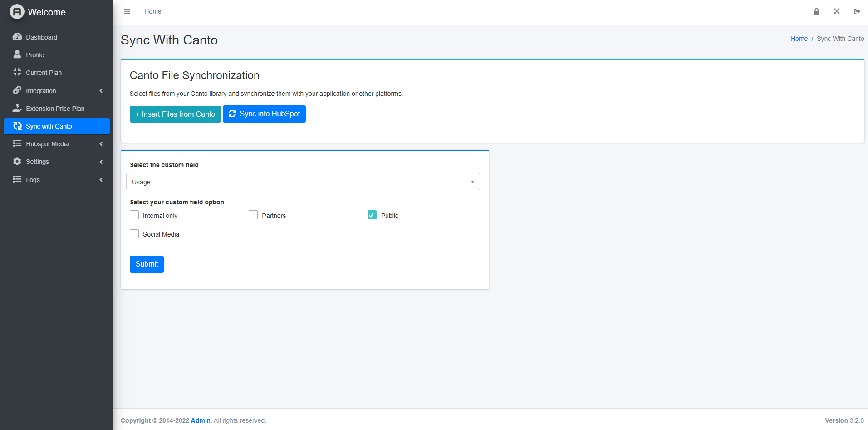Expand the Logs submenu chevron
868x430 pixels.
tap(101, 180)
